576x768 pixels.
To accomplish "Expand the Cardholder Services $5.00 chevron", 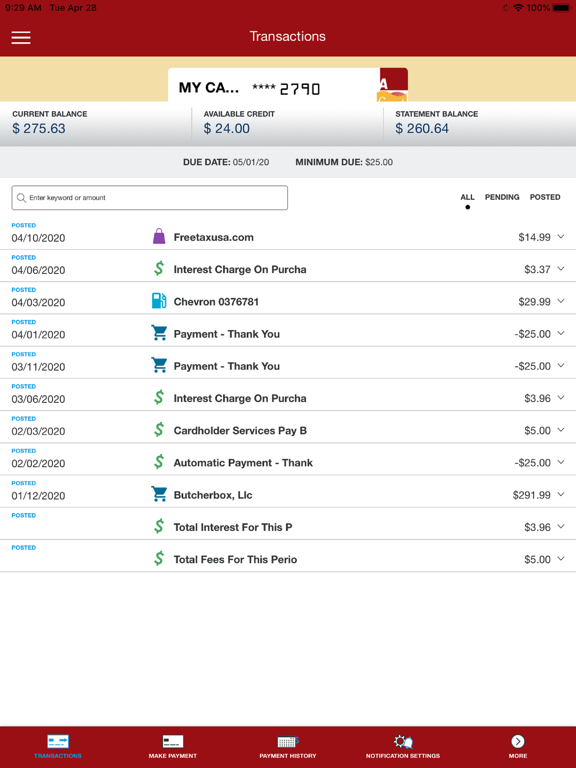I will tap(561, 430).
